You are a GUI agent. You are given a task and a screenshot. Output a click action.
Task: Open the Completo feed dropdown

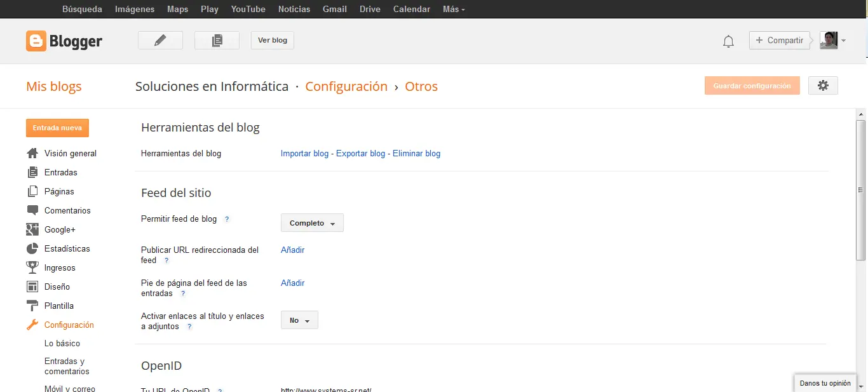(x=312, y=223)
